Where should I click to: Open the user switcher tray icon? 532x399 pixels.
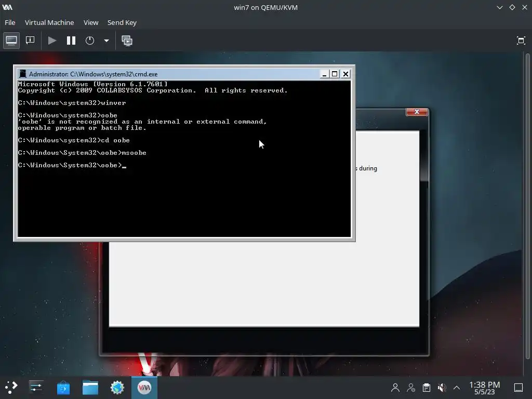pos(411,388)
